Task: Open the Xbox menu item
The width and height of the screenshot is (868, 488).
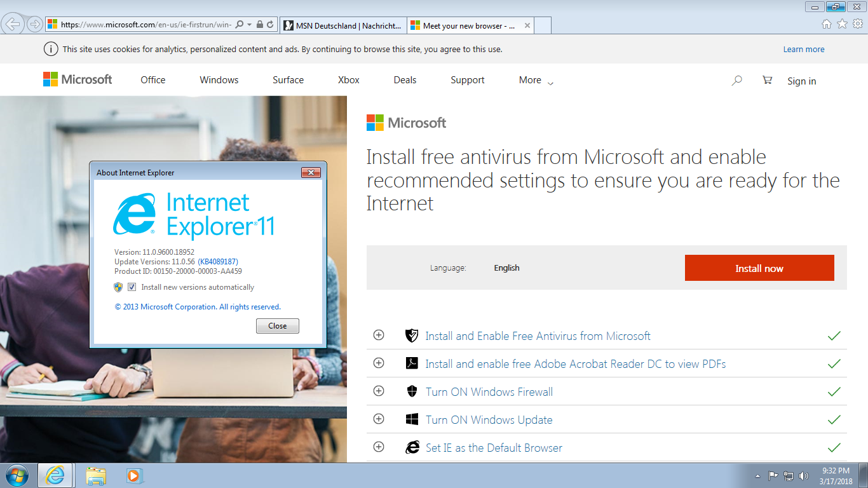Action: (349, 80)
